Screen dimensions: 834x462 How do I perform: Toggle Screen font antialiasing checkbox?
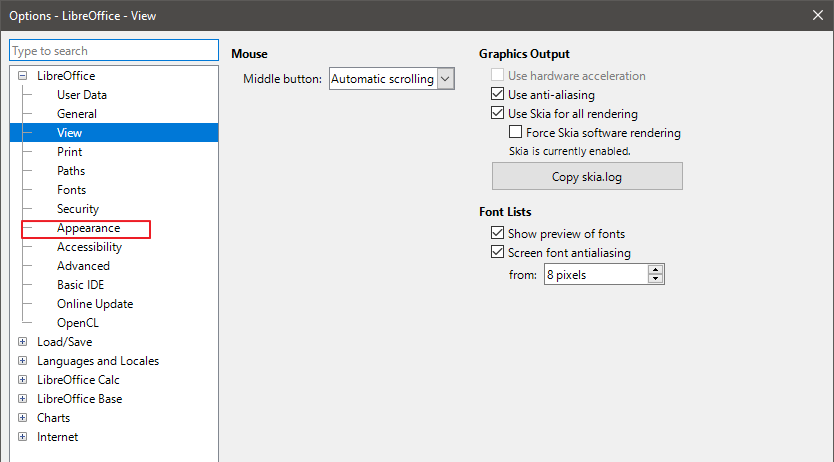[x=498, y=253]
